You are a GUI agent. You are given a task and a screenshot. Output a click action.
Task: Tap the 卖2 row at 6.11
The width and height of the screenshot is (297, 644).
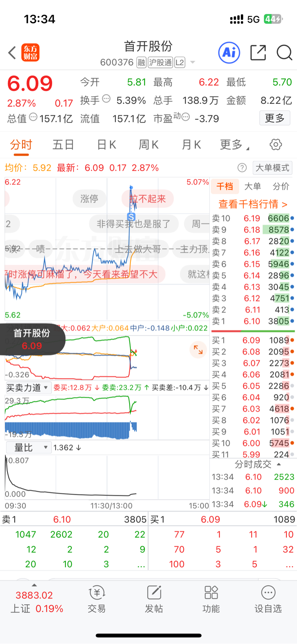coord(253,310)
